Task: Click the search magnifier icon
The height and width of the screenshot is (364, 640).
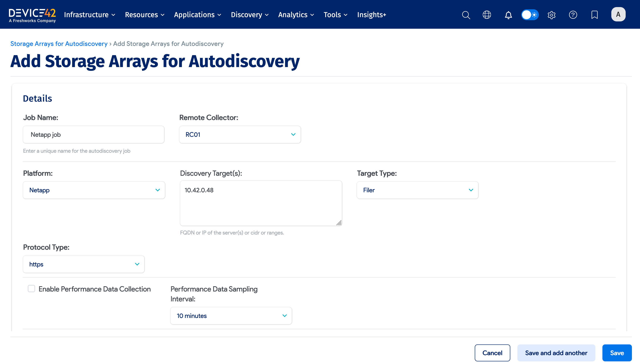Action: click(x=466, y=15)
